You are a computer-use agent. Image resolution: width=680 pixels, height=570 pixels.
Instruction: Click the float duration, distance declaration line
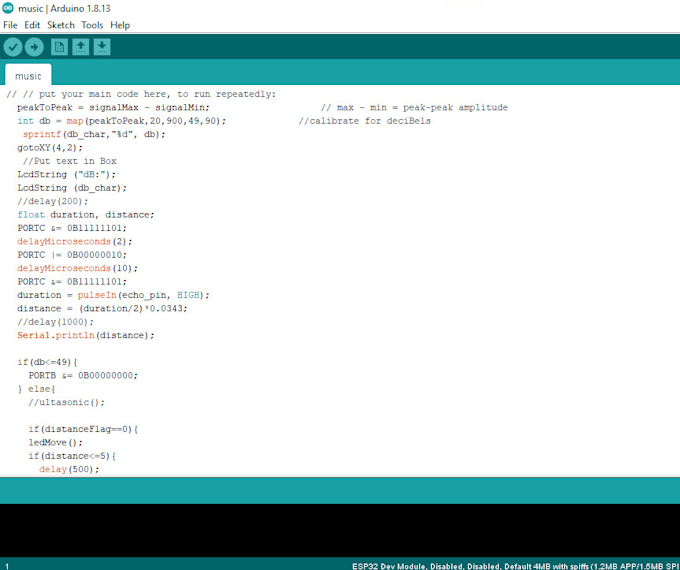[x=85, y=214]
